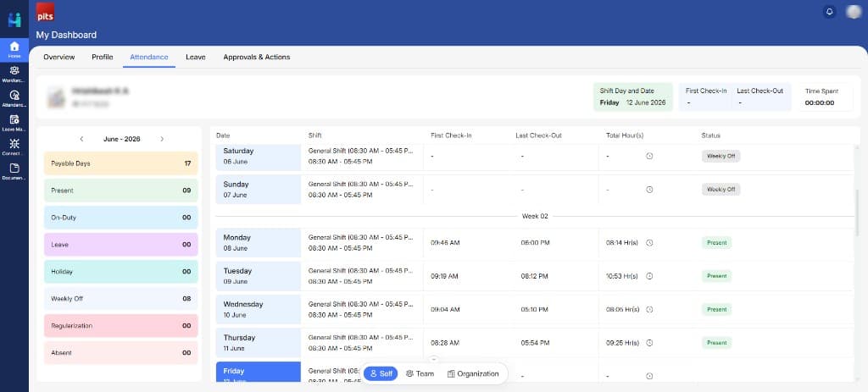Click the Shift Day and Date card
Viewport: 868px width, 392px height.
coord(632,97)
